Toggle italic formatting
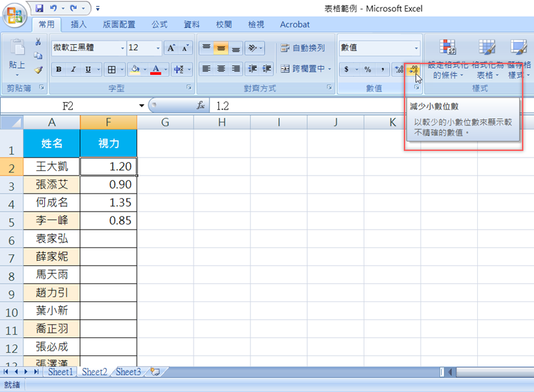Screen dimensions: 534x392 pyautogui.click(x=73, y=69)
